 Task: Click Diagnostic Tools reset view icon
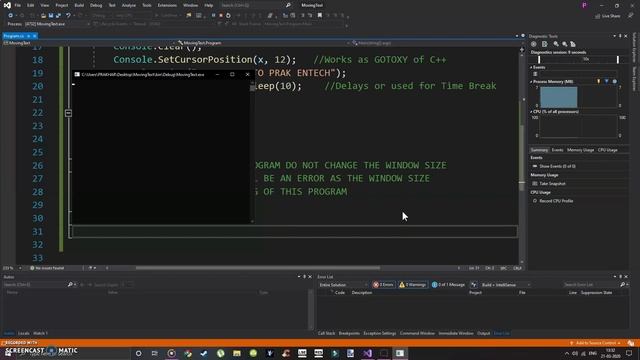click(x=573, y=44)
